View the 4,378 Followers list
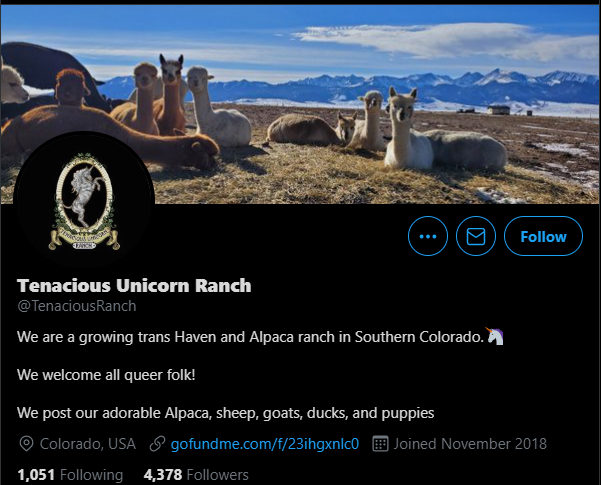601x485 pixels. [x=196, y=475]
